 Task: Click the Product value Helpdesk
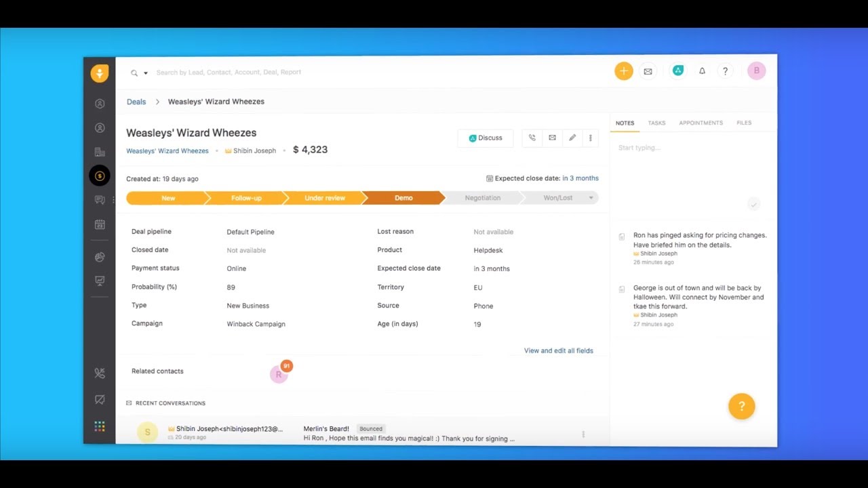click(x=488, y=250)
